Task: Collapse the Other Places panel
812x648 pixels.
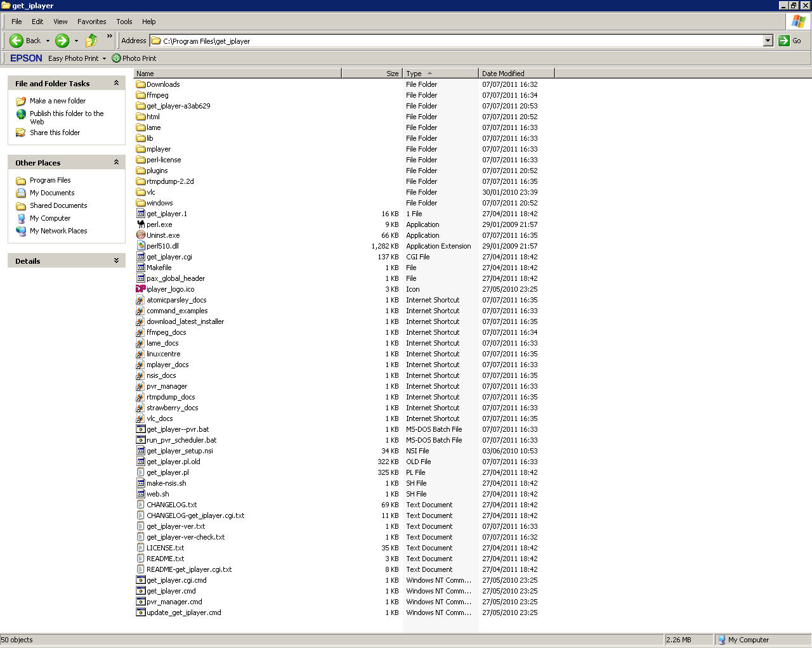Action: pyautogui.click(x=116, y=162)
